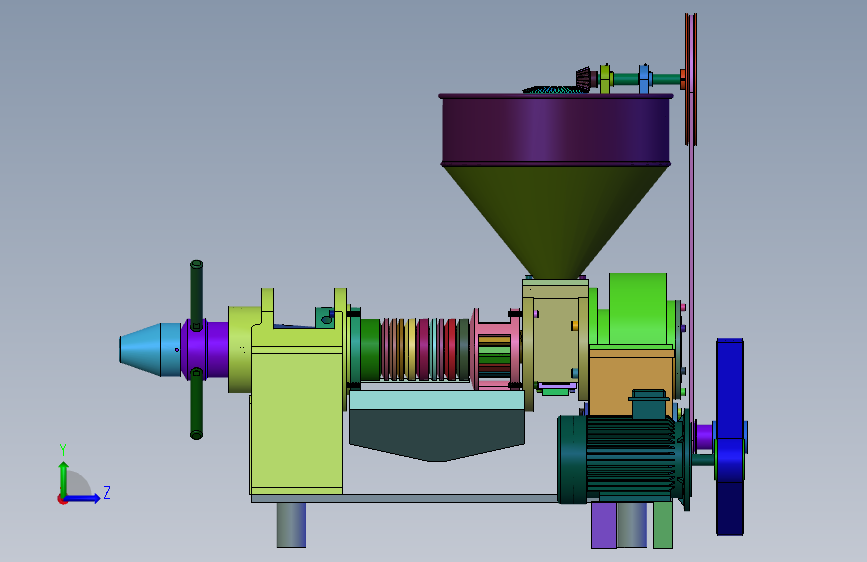Pick the large red pulley at top

click(x=691, y=79)
